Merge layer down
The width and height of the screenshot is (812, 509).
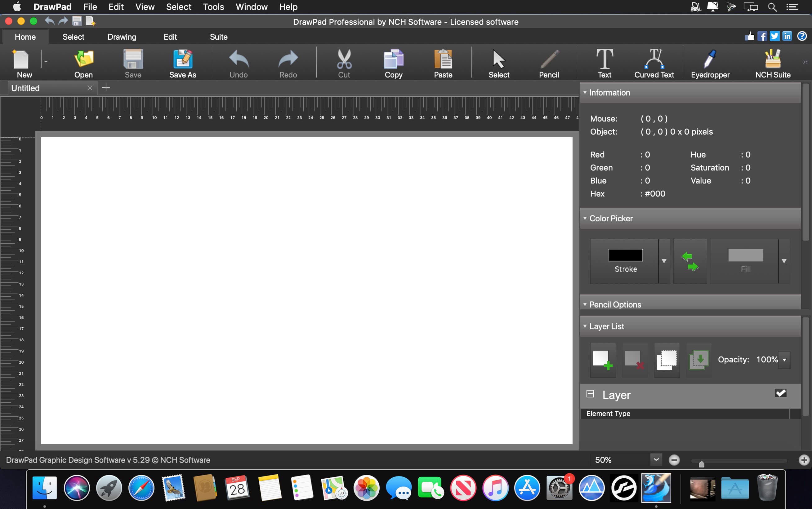pyautogui.click(x=698, y=360)
